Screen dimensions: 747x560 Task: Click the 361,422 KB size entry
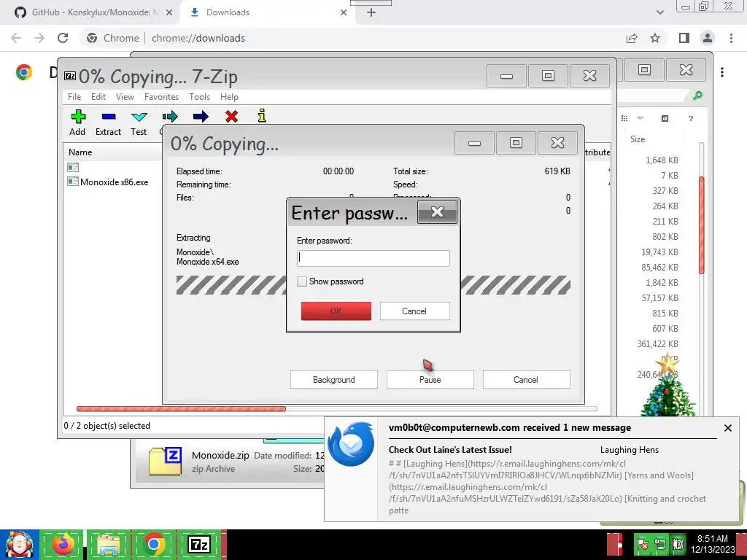pos(657,344)
